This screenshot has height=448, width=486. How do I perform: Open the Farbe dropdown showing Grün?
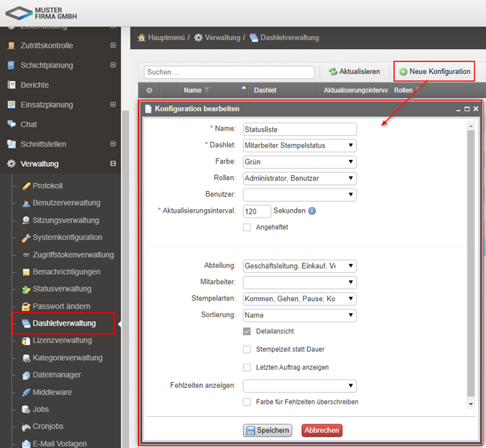click(x=299, y=161)
